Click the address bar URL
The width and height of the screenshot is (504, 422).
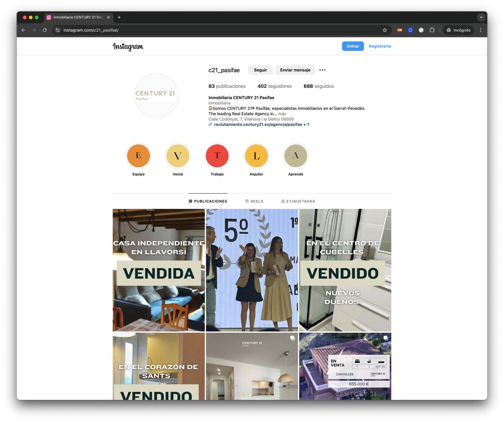(91, 30)
